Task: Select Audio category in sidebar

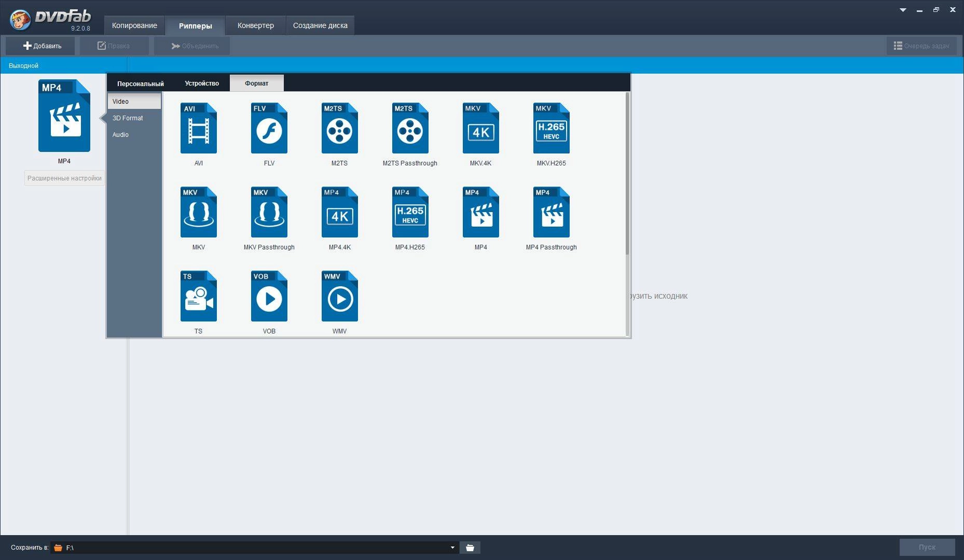Action: [134, 135]
